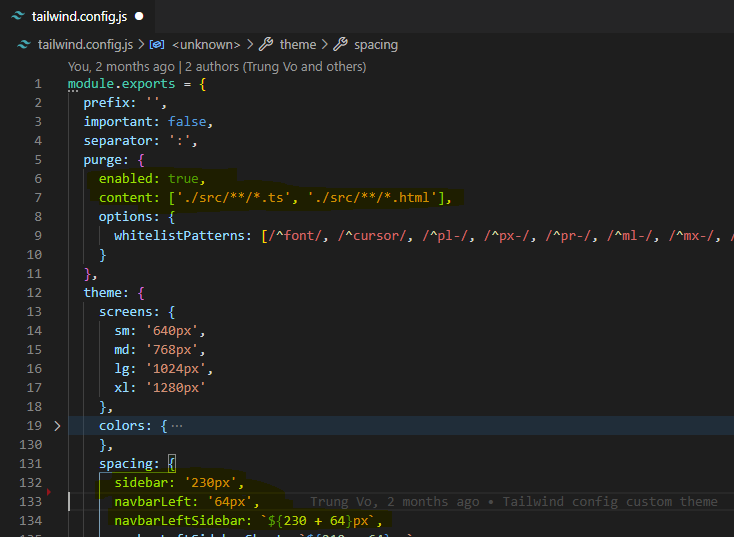Click the /^font/ regex on line 9
734x537 pixels.
coord(295,235)
